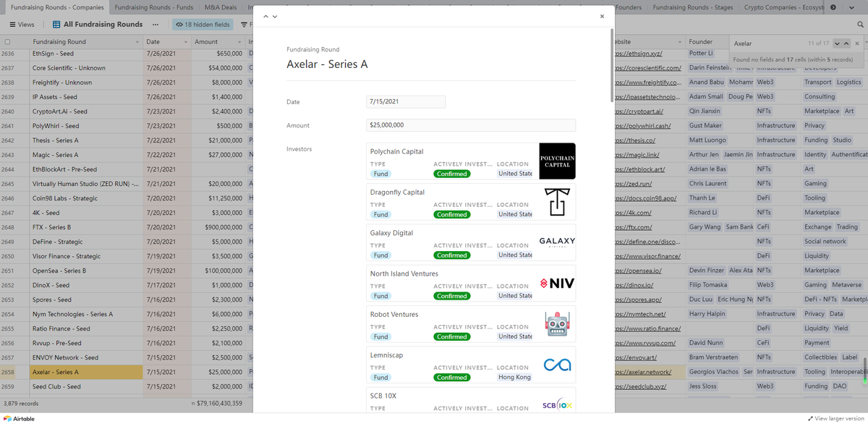Click the Devin Finzer founder tag
This screenshot has width=868, height=424.
coord(707,271)
